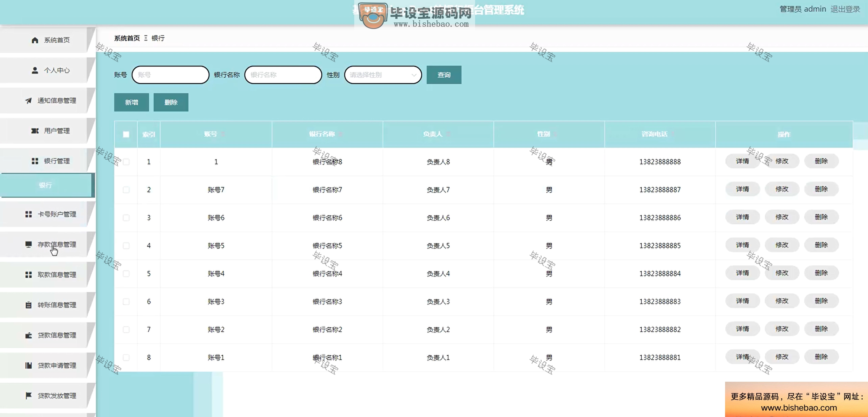
Task: Check the row with 账号7
Action: click(126, 190)
